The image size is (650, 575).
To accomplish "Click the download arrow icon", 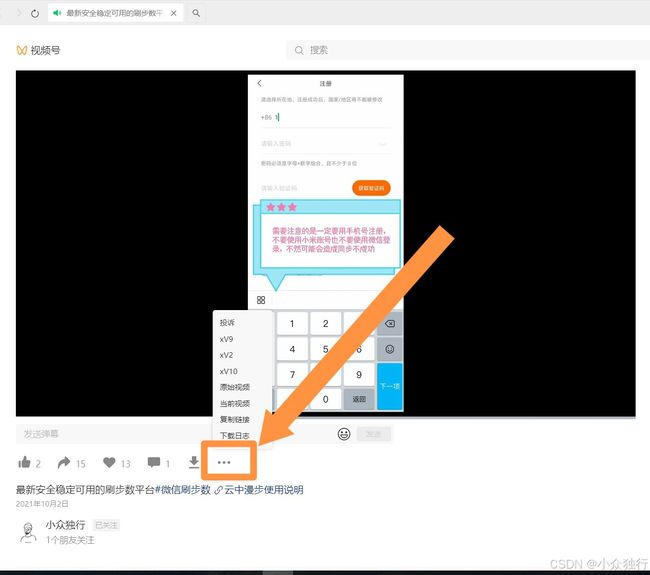I will coord(194,462).
